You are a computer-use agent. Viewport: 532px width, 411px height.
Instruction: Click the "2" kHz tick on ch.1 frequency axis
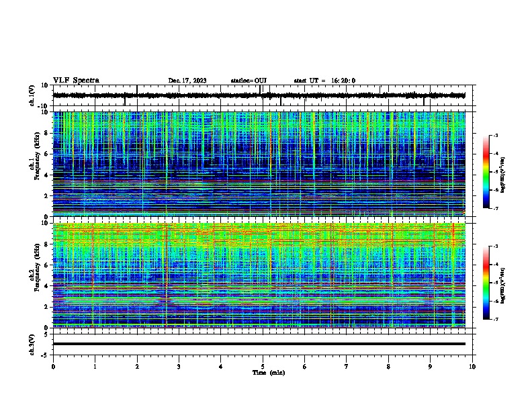pyautogui.click(x=46, y=196)
